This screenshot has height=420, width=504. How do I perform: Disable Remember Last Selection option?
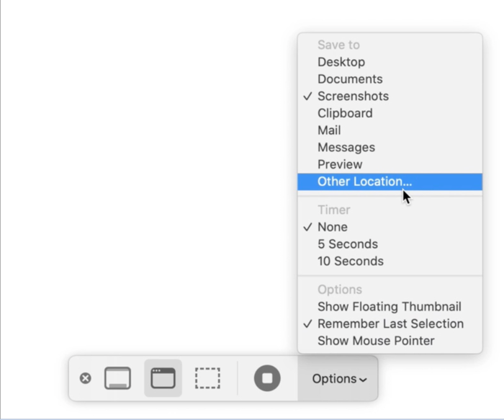point(390,324)
